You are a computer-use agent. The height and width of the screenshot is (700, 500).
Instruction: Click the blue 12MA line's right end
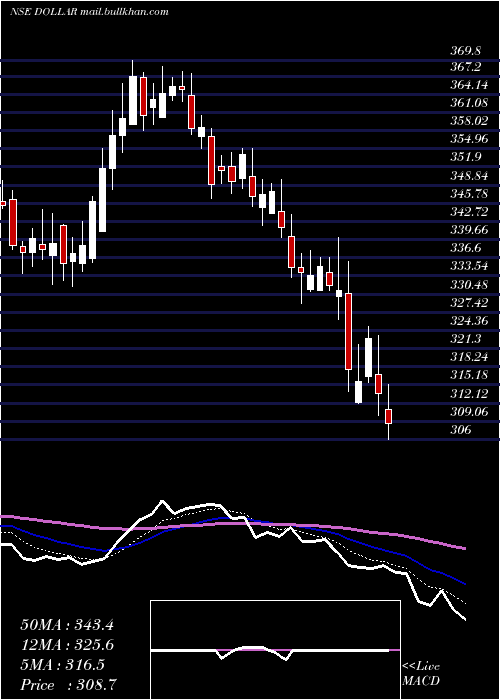(x=465, y=583)
